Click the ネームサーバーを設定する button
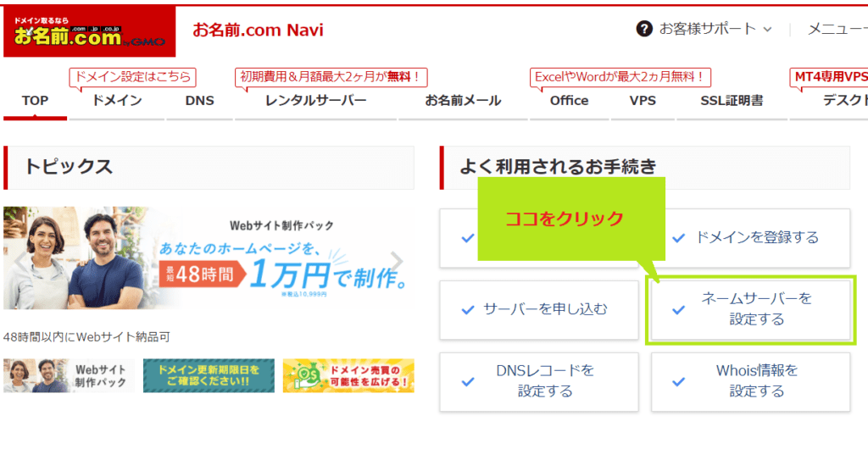868x449 pixels. click(x=751, y=310)
